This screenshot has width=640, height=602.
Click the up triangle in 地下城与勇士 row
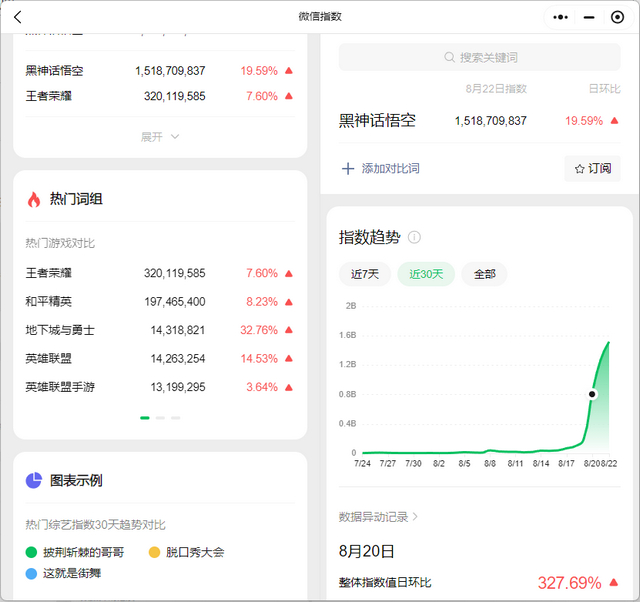289,330
